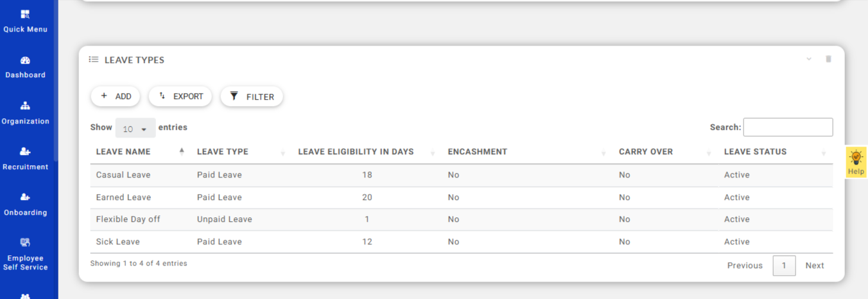Image resolution: width=868 pixels, height=299 pixels.
Task: Click the Employee Self Service icon
Action: click(25, 242)
